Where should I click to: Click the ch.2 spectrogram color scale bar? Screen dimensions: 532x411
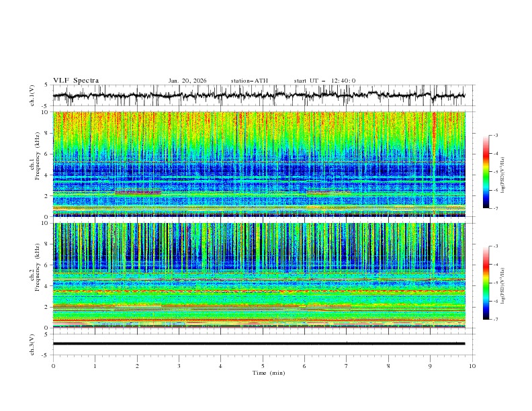[x=486, y=283]
